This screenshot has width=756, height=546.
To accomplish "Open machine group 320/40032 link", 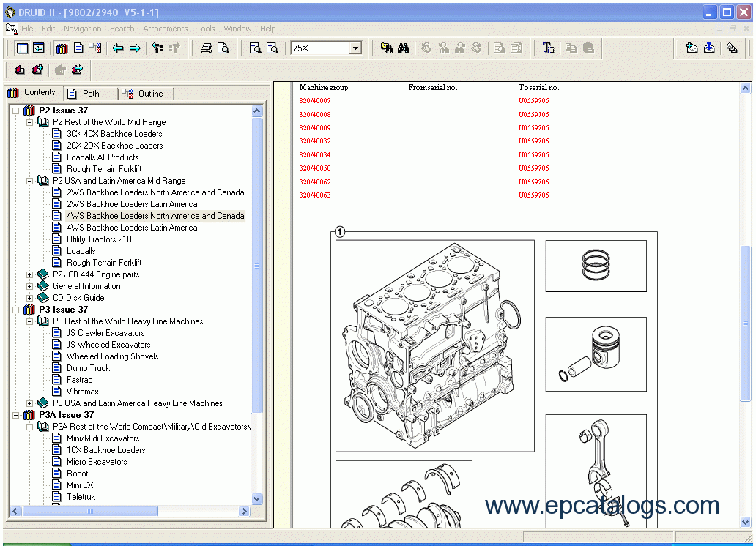I will pyautogui.click(x=315, y=141).
